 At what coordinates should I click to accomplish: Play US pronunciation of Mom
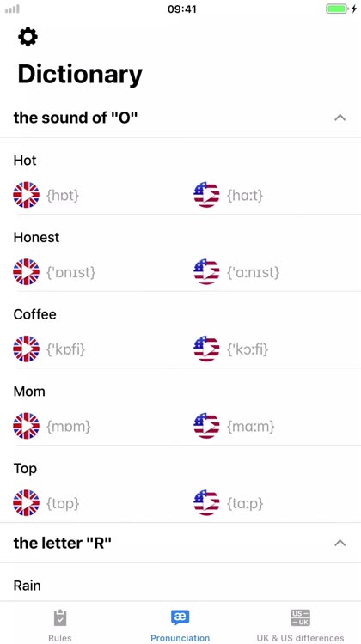coord(206,426)
